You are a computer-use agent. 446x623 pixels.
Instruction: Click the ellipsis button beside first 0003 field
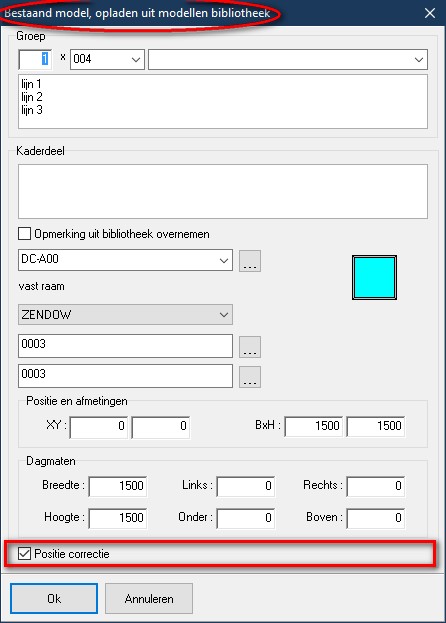pos(250,347)
